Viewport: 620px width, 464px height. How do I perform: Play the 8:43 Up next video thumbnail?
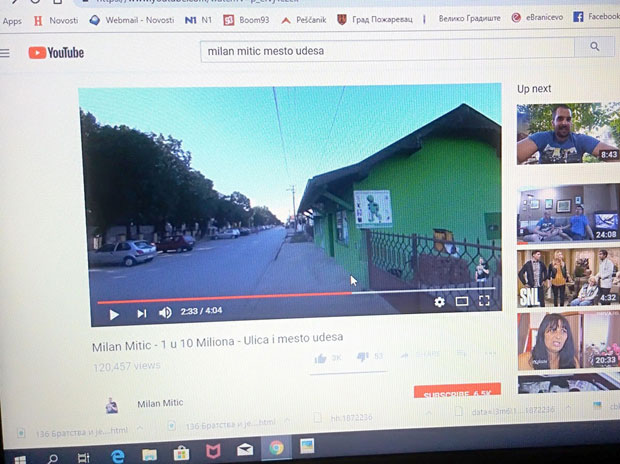pyautogui.click(x=567, y=133)
